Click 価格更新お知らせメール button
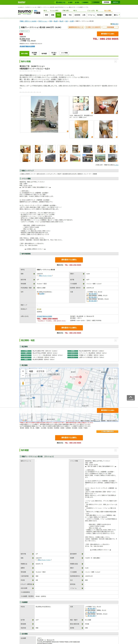138x644 pixels. coord(76,27)
